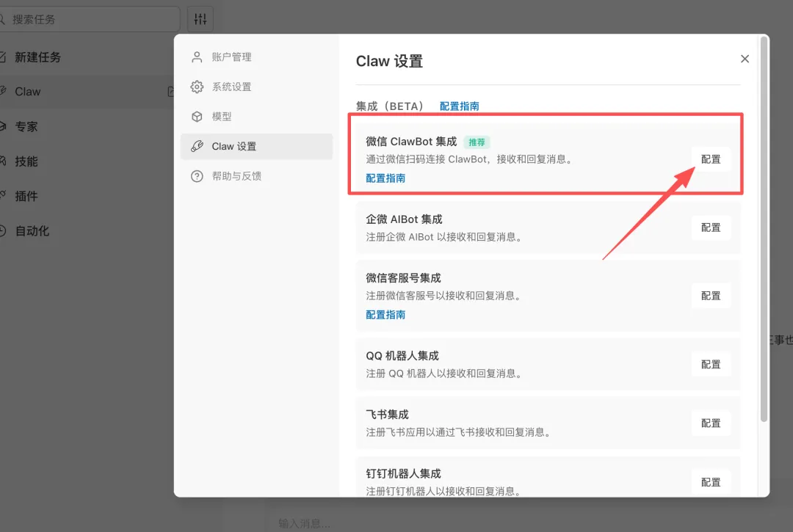Viewport: 793px width, 532px height.
Task: Open 配置指南 link under 微信客服号集成
Action: pos(385,314)
